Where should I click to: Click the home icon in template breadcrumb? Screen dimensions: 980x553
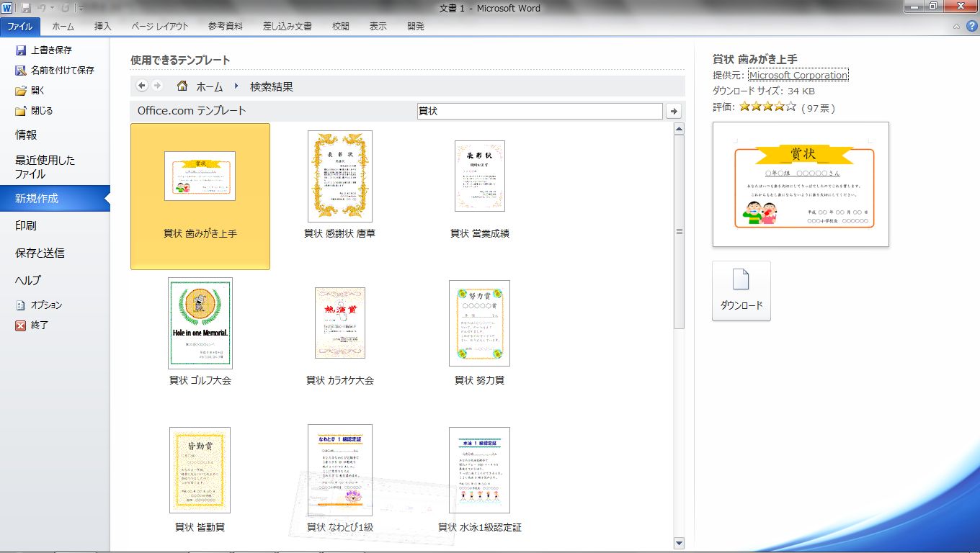click(182, 86)
